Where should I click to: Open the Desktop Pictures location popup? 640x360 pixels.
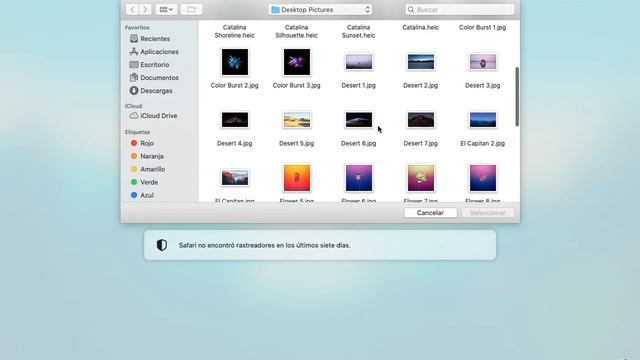[x=320, y=9]
